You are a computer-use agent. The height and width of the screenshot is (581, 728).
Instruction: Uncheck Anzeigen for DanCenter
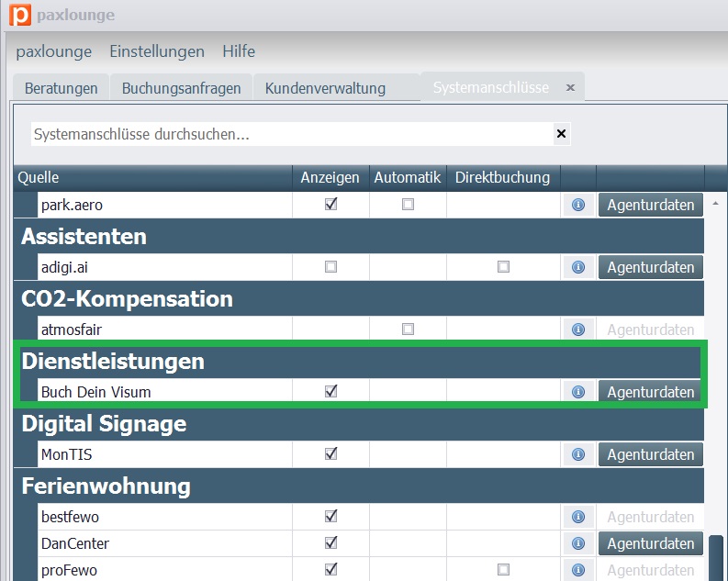330,542
